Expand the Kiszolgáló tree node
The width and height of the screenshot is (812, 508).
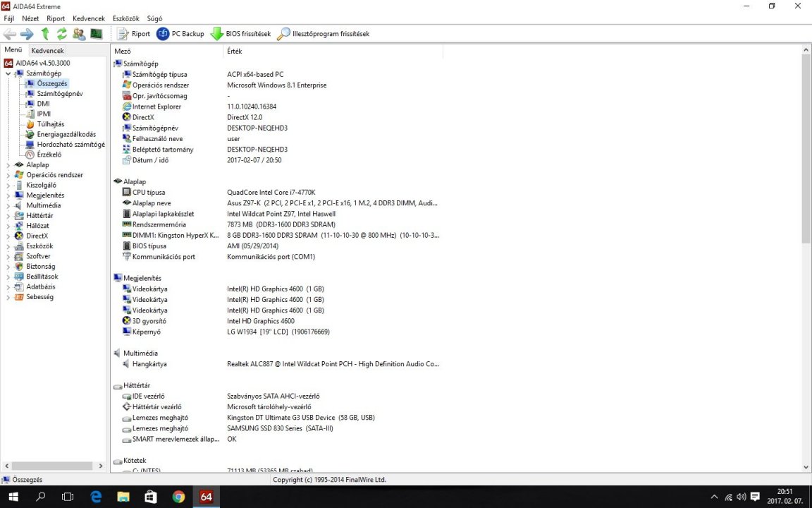(x=8, y=186)
